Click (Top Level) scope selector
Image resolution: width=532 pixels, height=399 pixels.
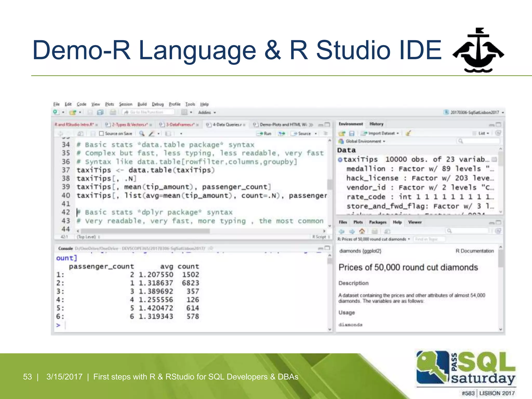[88, 237]
